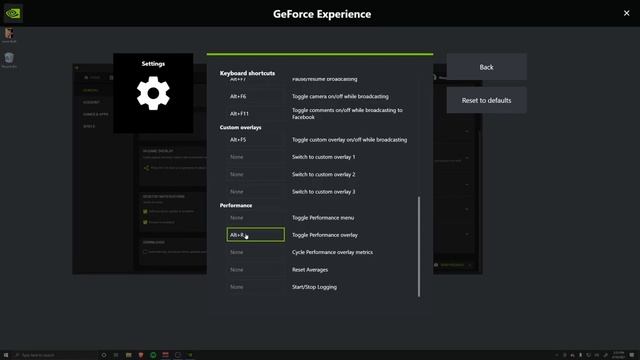Edit the Alt+F11 Facebook comments shortcut
Screen dimensions: 640x360
coord(256,113)
